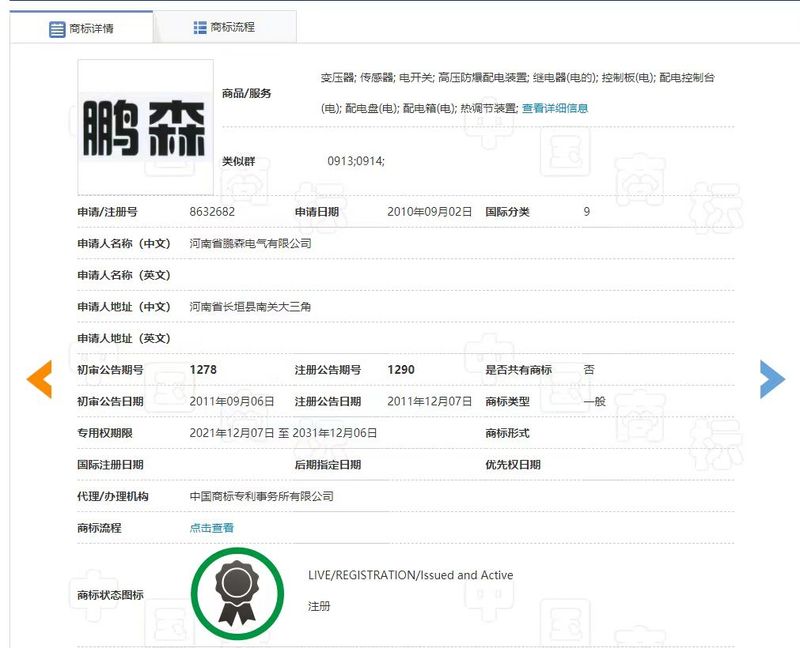Open the 鹏森 trademark logo image
The height and width of the screenshot is (648, 800).
click(145, 127)
